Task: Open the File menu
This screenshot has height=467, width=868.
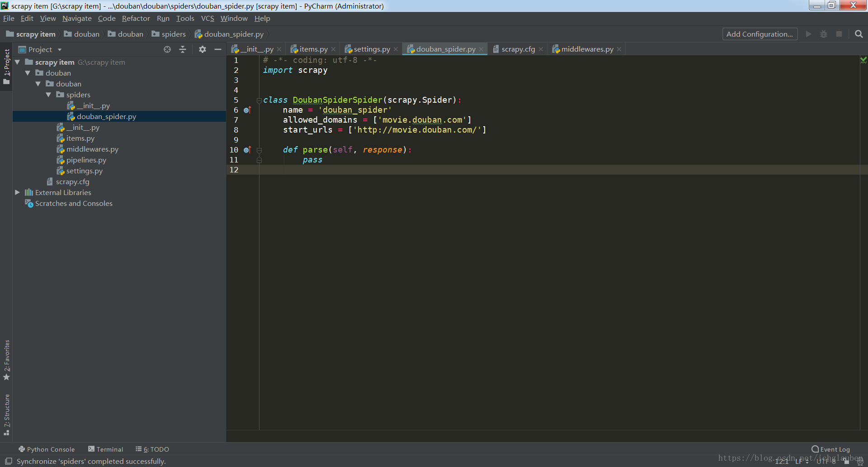Action: tap(9, 19)
